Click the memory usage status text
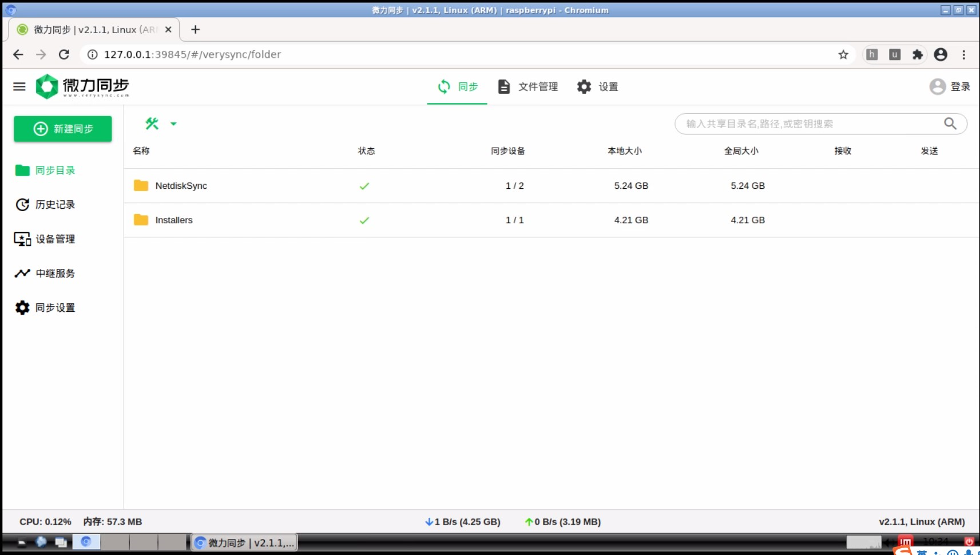 113,522
